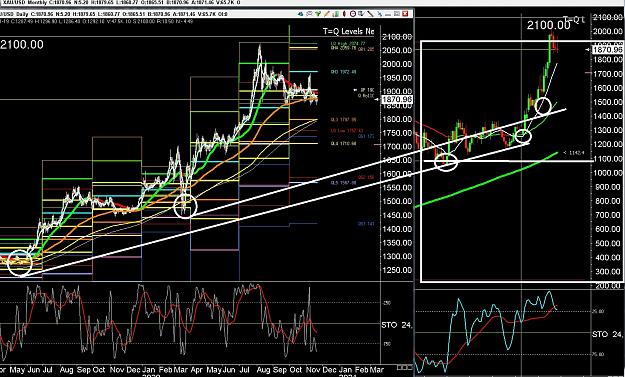Click the 1100.00 level on monthly price axis
625x377 pixels.
(x=608, y=159)
